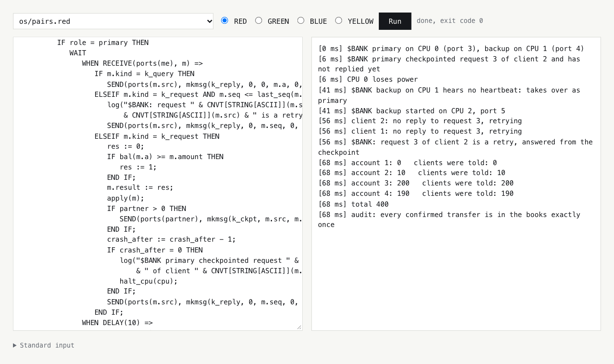This screenshot has width=614, height=364.
Task: Click output 'hears no heartbeat: takes over' line
Action: pyautogui.click(x=449, y=95)
